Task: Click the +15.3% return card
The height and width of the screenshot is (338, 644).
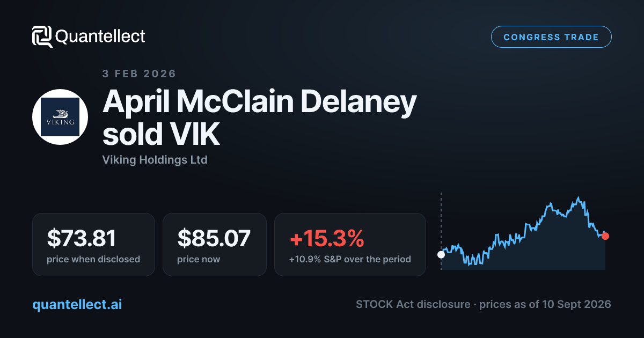Action: [350, 245]
